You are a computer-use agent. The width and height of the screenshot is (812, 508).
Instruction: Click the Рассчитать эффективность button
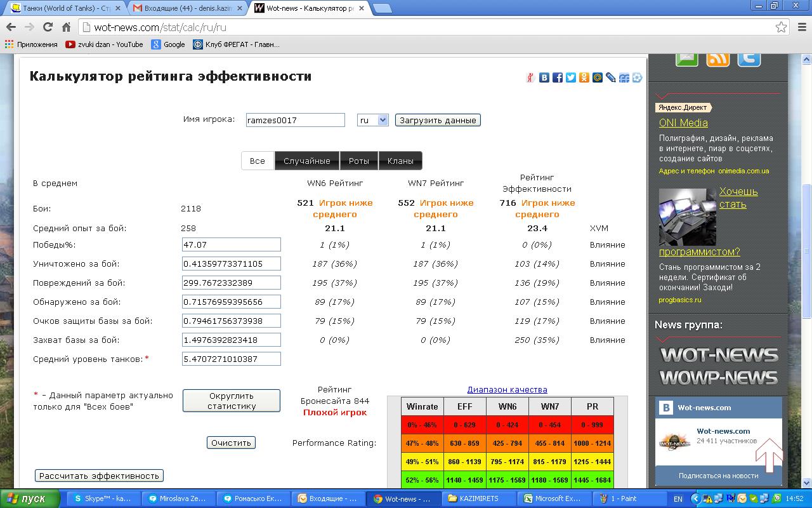point(99,476)
